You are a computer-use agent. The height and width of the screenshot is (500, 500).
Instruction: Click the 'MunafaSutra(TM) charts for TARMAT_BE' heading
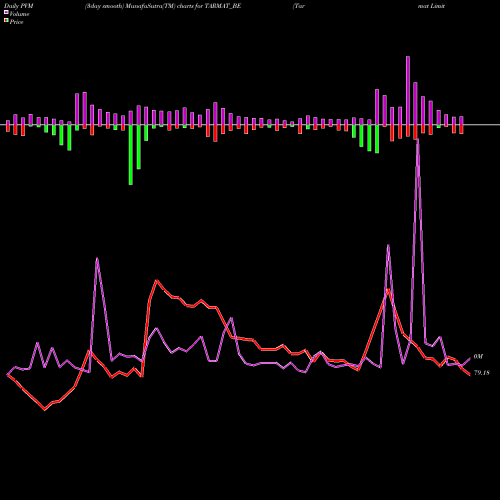(x=182, y=6)
